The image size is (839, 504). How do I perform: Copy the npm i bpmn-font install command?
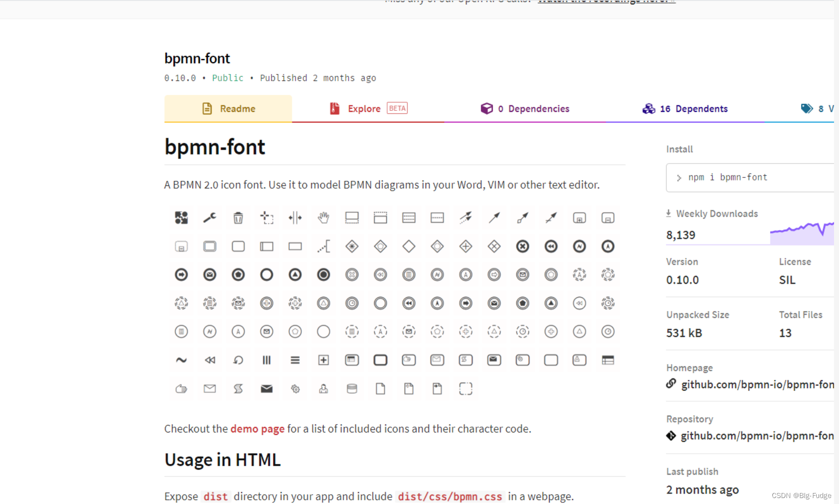[751, 177]
